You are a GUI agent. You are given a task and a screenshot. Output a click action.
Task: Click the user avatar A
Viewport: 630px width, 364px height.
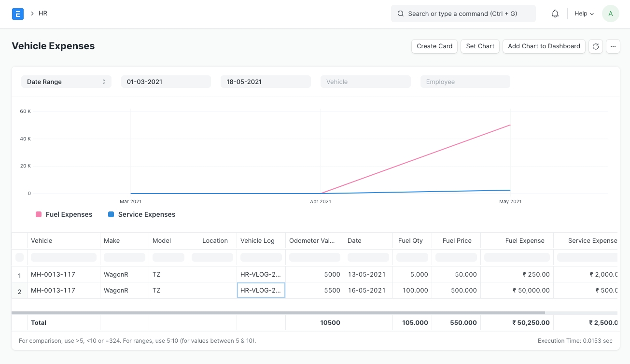(610, 14)
